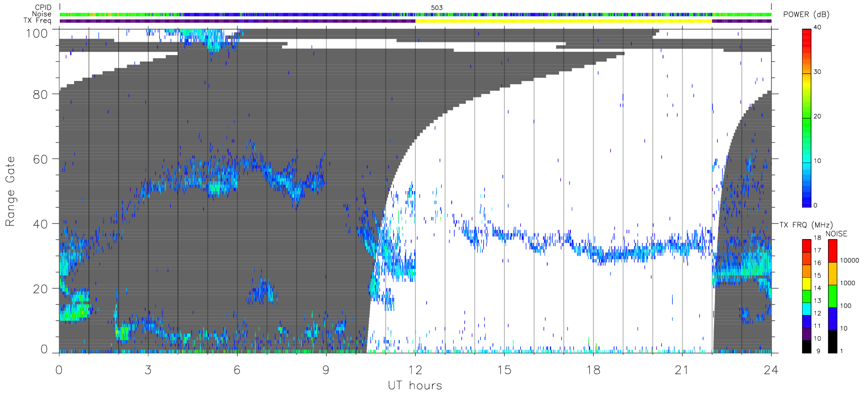
Task: Click the POWER (dB) color scale bar
Action: 807,118
